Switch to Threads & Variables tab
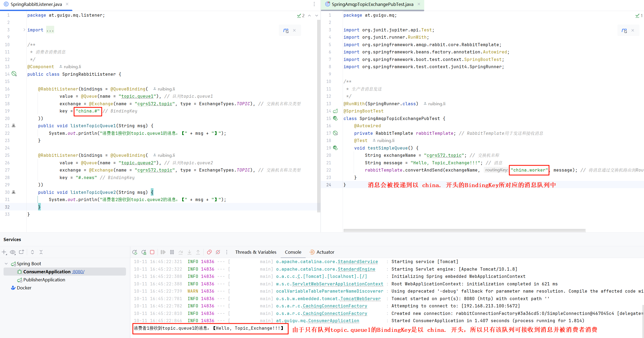Viewport: 644px width, 338px height. click(x=255, y=252)
